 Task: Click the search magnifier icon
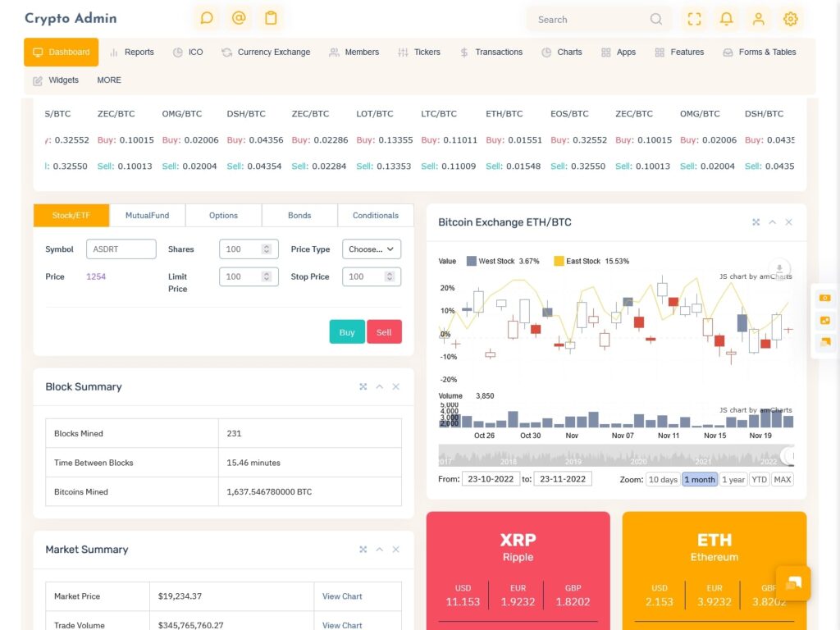[x=655, y=20]
